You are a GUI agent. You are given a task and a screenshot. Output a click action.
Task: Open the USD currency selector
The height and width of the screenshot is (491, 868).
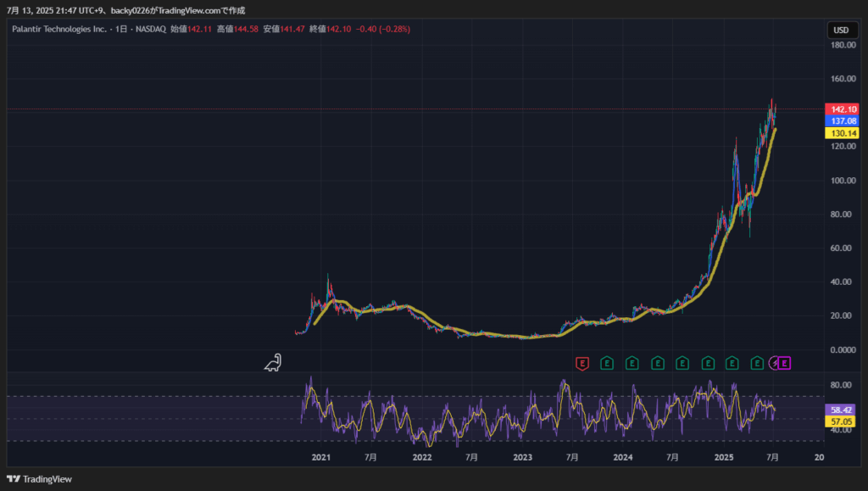tap(841, 30)
